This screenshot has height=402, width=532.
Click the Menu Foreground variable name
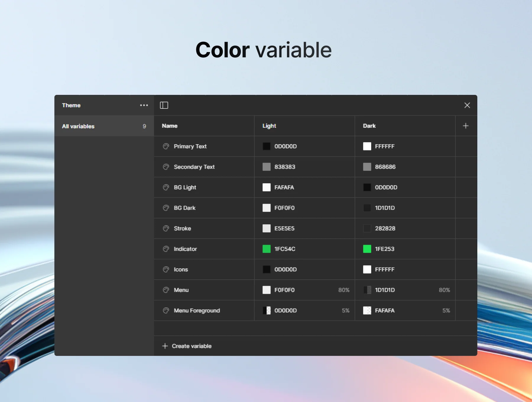[197, 311]
